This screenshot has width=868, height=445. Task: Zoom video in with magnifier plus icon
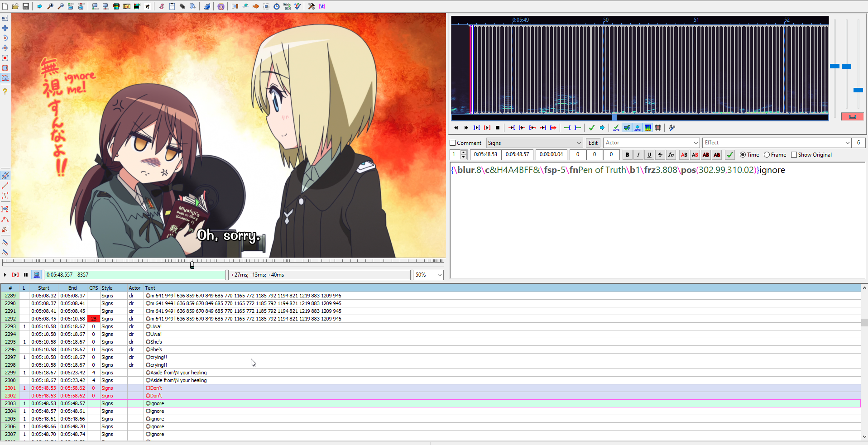(x=50, y=6)
